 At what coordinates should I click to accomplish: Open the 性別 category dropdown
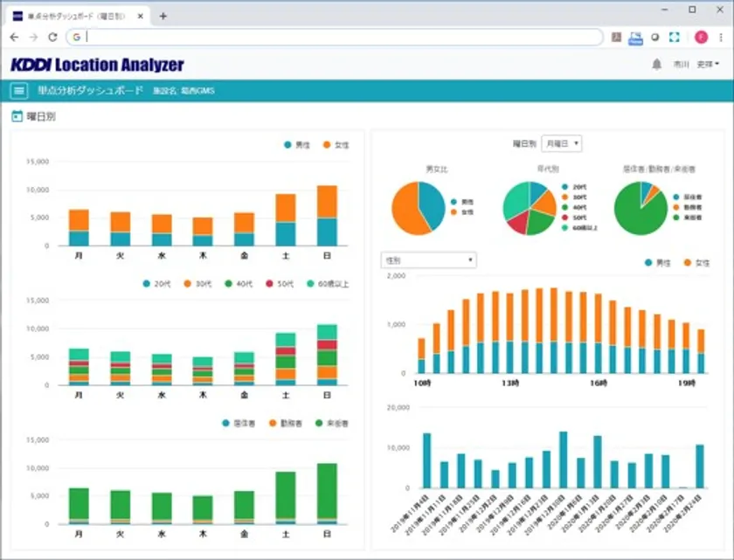coord(428,260)
